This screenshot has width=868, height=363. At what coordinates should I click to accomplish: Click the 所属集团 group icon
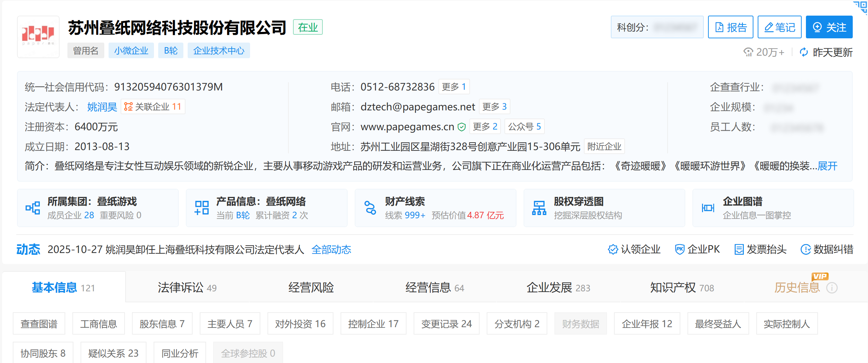click(x=33, y=208)
